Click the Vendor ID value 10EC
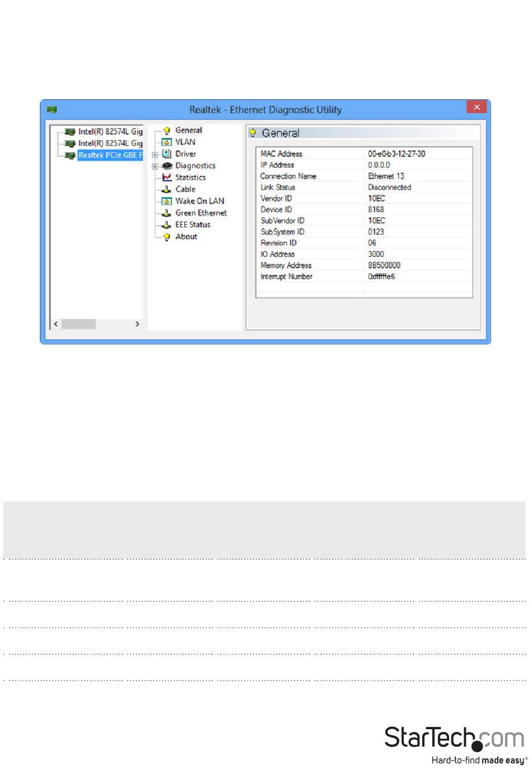The image size is (532, 769). tap(376, 199)
